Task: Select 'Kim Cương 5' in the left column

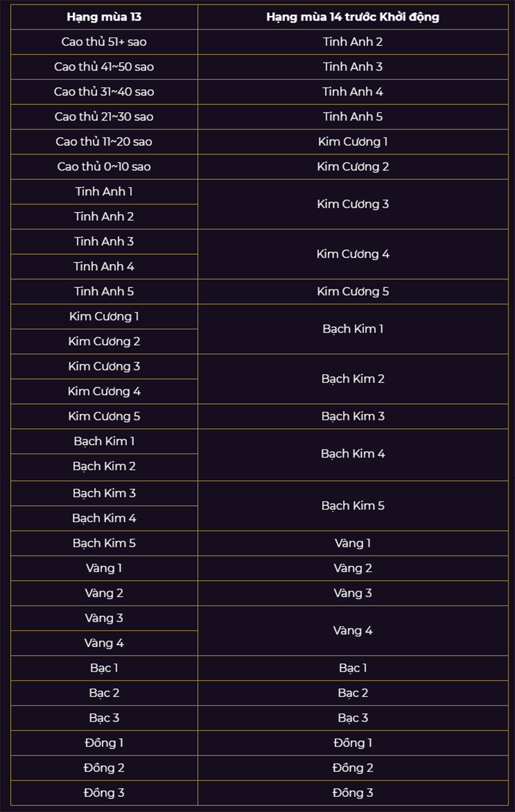Action: click(104, 416)
